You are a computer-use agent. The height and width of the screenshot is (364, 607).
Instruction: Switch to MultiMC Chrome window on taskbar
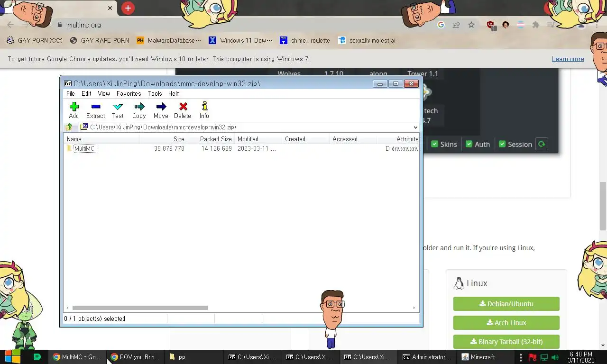[x=77, y=357]
